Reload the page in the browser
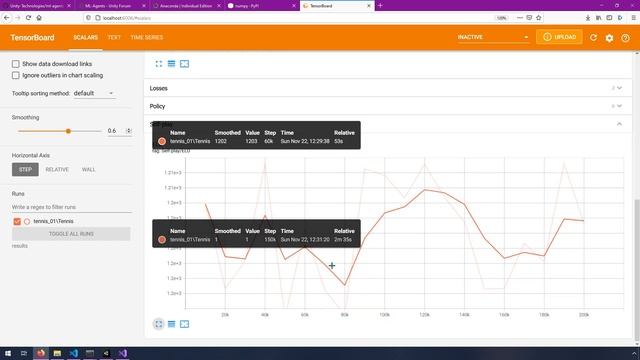The width and height of the screenshot is (640, 360). pos(28,18)
